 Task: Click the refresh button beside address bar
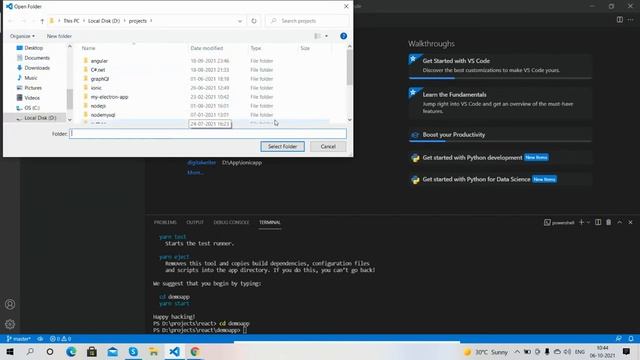pyautogui.click(x=254, y=21)
